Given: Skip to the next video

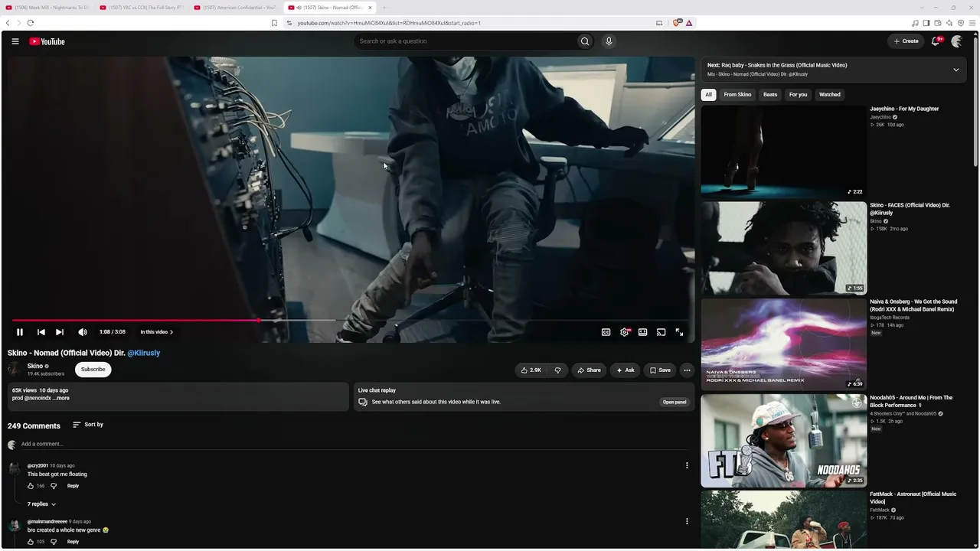Looking at the screenshot, I should 60,332.
